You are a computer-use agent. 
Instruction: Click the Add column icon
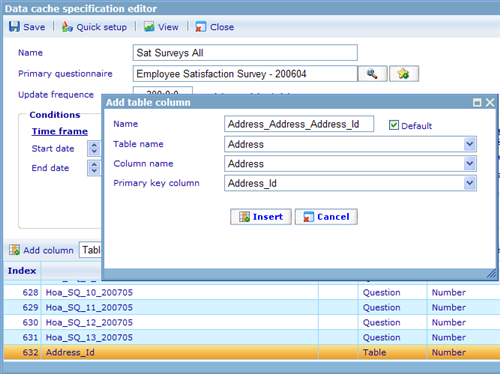[x=14, y=250]
